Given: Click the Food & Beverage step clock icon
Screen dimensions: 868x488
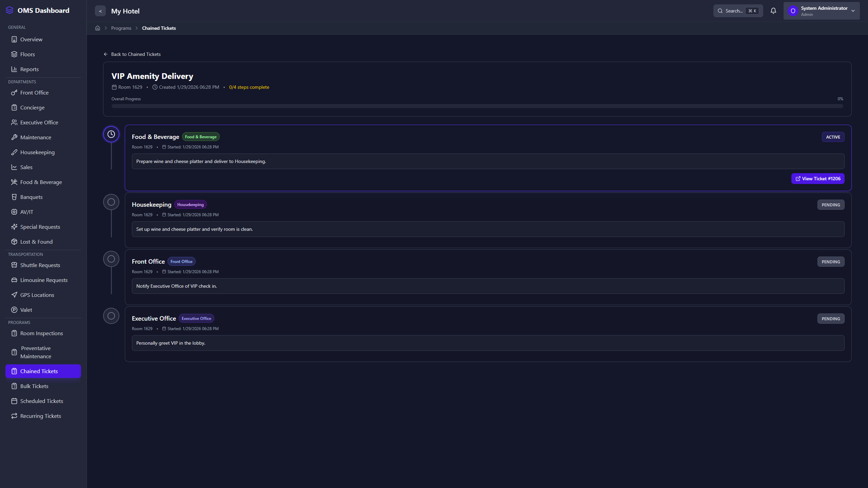Looking at the screenshot, I should [111, 134].
